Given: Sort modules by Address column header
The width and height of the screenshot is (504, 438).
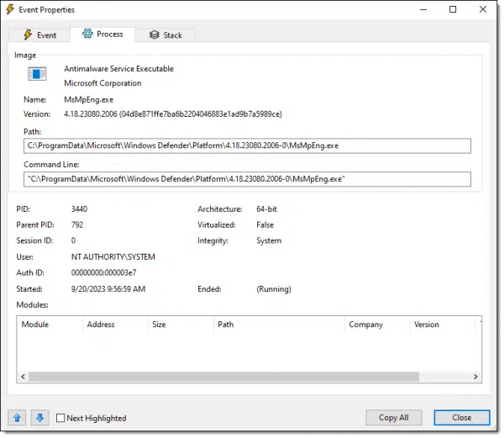Looking at the screenshot, I should click(x=115, y=325).
